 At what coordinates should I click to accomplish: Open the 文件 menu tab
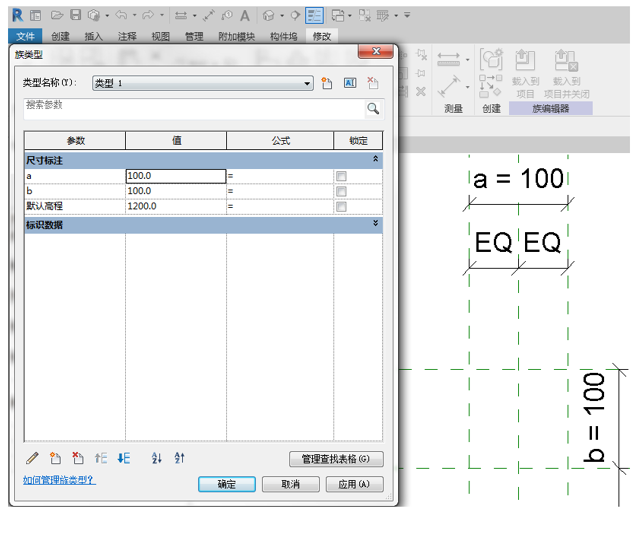point(25,36)
